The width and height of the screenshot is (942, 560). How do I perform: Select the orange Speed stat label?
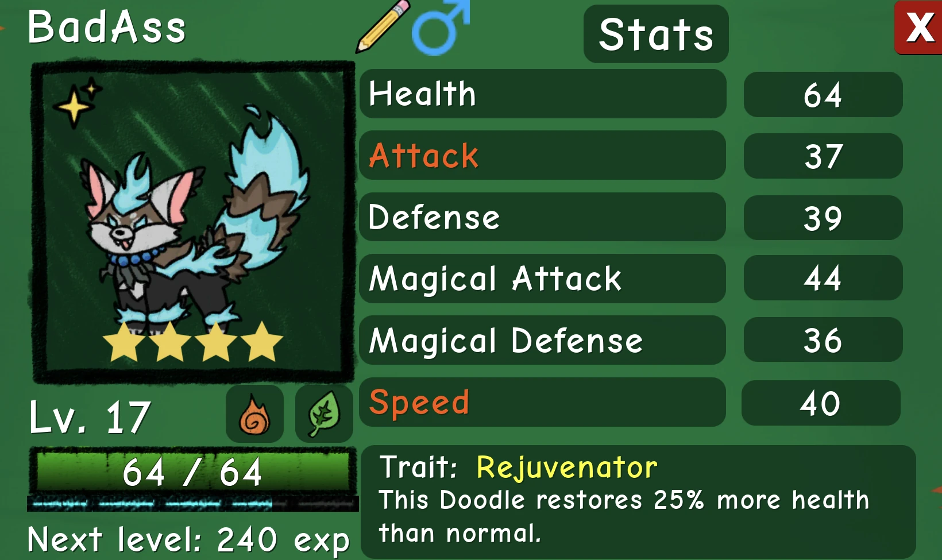click(x=419, y=402)
